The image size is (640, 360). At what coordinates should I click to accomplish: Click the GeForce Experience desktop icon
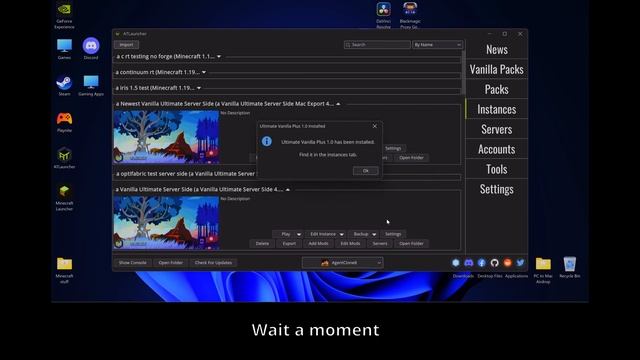click(64, 15)
